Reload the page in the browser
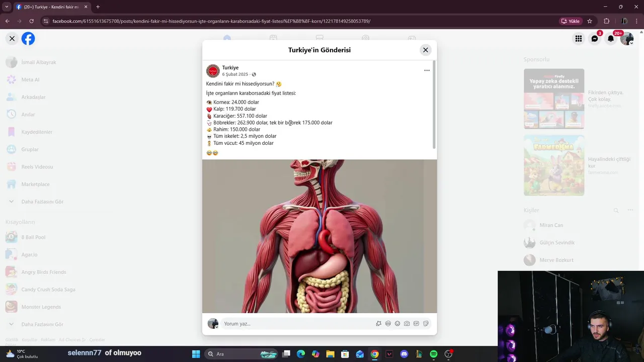 point(31,21)
